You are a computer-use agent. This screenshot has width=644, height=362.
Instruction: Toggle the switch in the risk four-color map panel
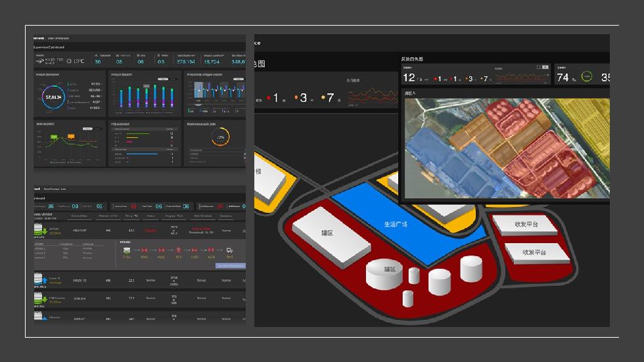[x=542, y=67]
